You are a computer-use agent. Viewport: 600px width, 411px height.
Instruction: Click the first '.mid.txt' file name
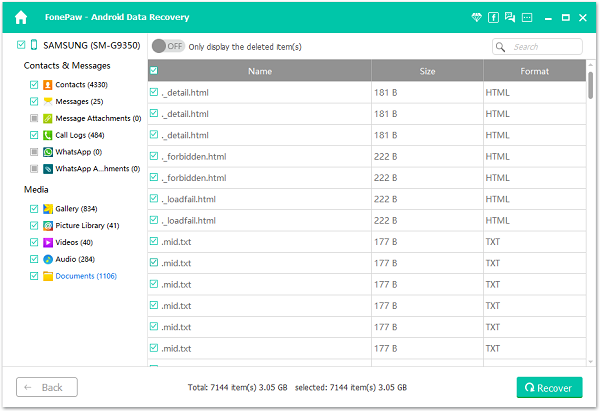[176, 242]
